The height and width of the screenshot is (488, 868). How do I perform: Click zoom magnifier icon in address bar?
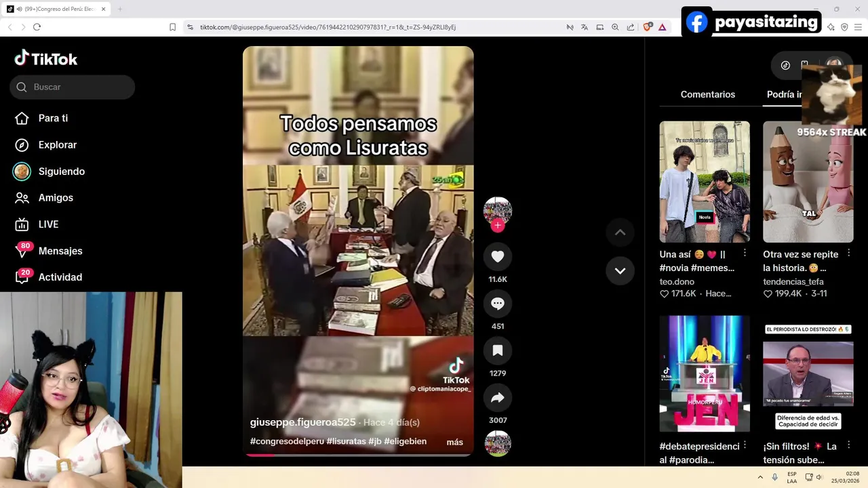(x=615, y=27)
